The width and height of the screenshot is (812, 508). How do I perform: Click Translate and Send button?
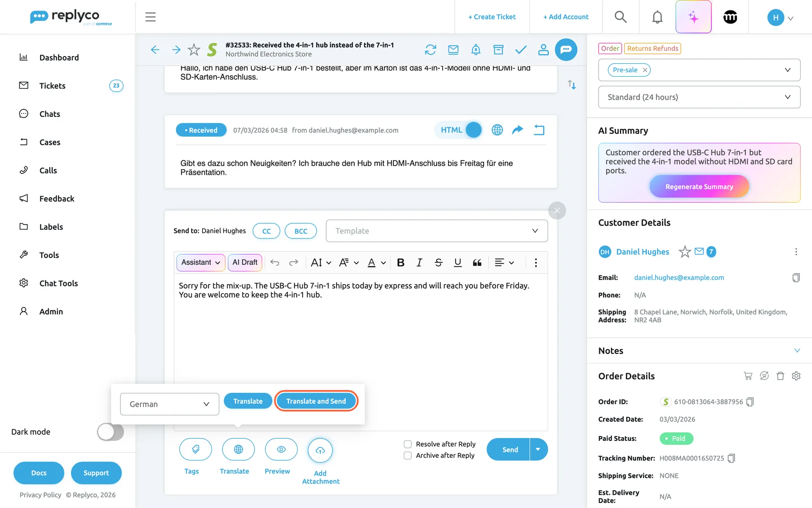(x=316, y=401)
